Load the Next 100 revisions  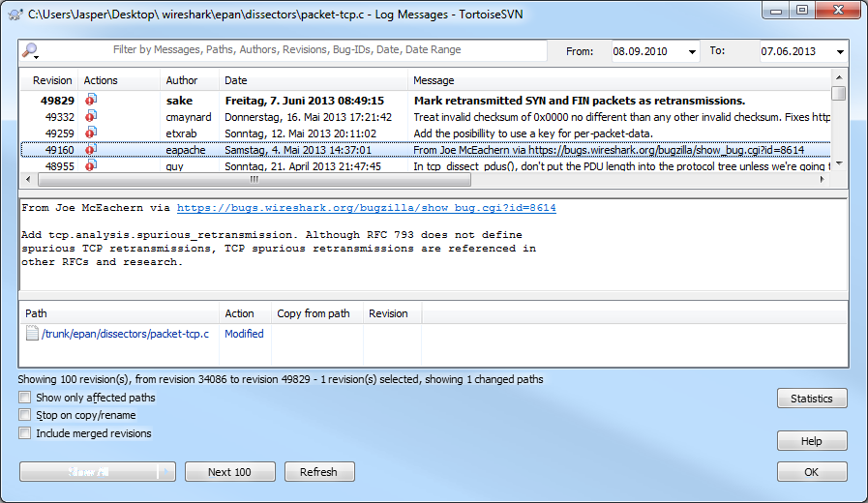click(x=229, y=472)
